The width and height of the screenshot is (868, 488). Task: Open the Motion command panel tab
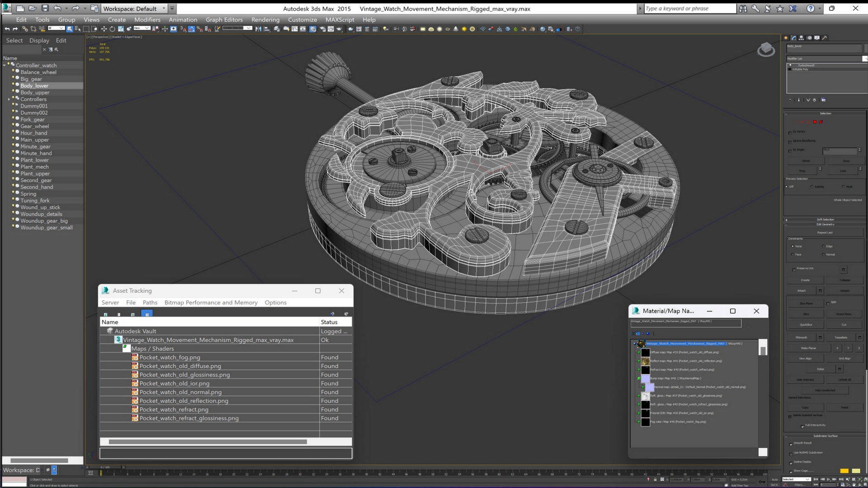point(809,38)
